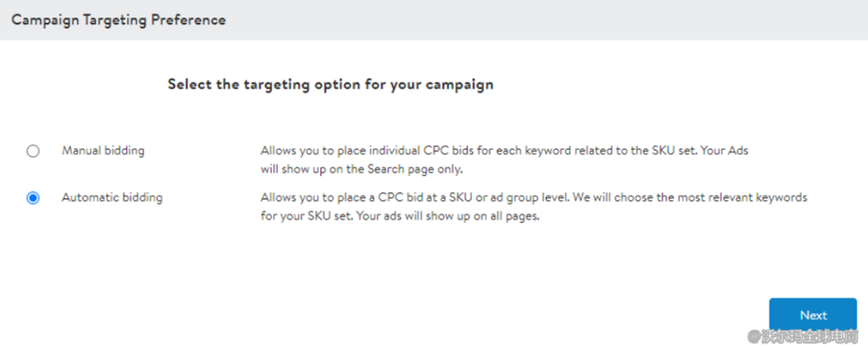
Task: Select the Automatic bidding radio button
Action: [33, 198]
